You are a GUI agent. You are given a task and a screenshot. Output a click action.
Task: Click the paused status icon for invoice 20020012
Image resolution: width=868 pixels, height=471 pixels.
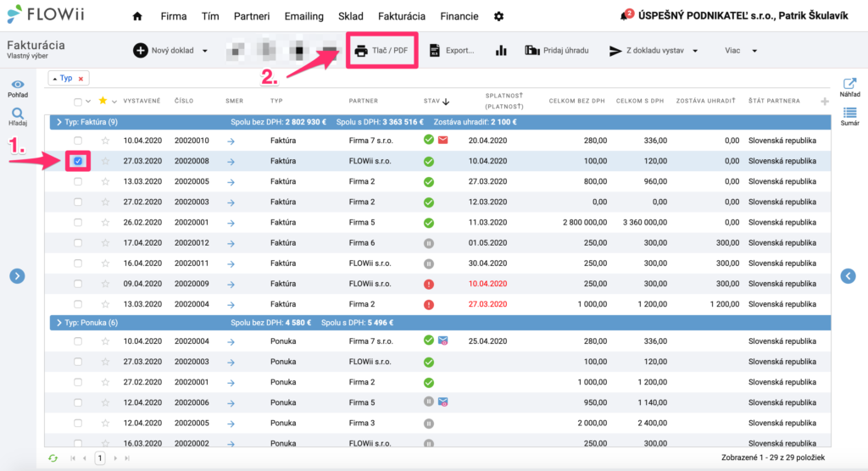[428, 243]
